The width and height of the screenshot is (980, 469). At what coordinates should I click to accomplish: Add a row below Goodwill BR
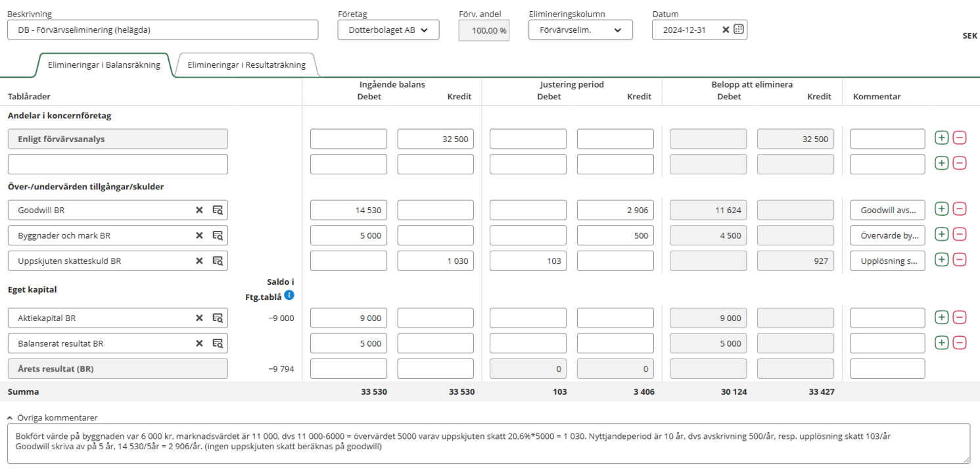(x=941, y=210)
